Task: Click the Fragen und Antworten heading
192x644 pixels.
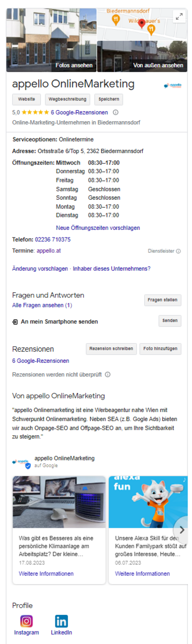Action: 48,295
